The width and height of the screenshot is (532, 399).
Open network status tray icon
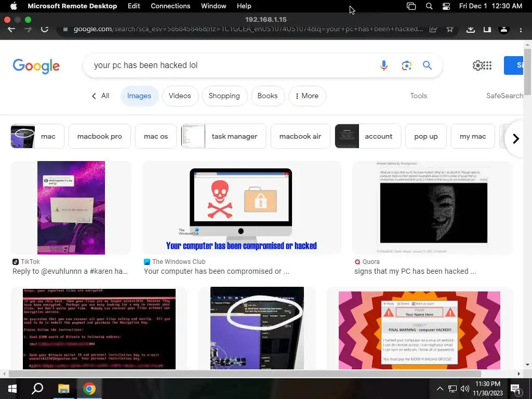[x=453, y=389]
